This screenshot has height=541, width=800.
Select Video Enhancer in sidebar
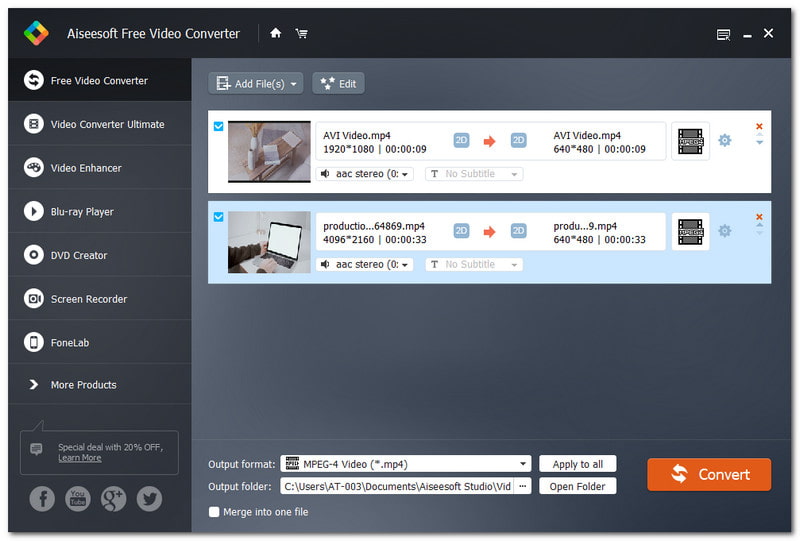[86, 168]
